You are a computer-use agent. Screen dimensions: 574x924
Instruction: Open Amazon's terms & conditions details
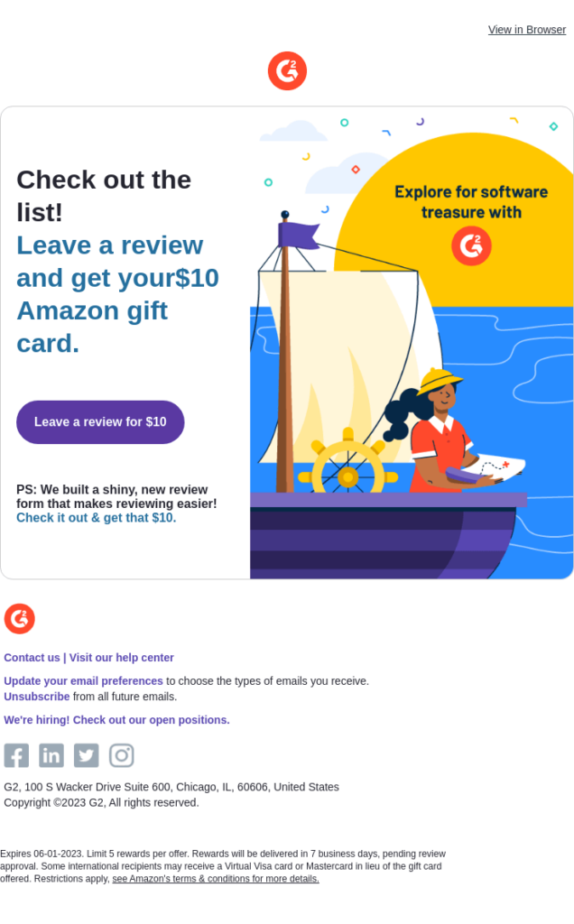tap(215, 878)
